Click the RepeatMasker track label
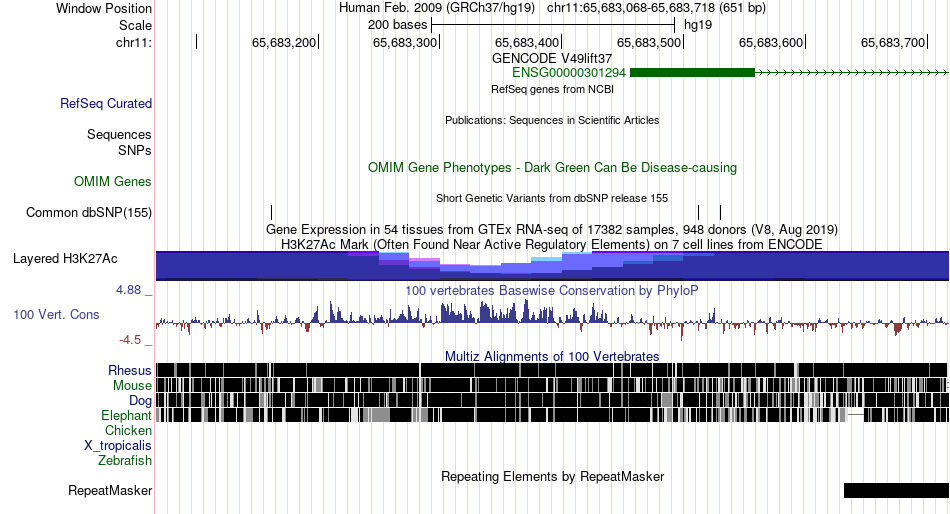The height and width of the screenshot is (514, 950). (x=110, y=490)
